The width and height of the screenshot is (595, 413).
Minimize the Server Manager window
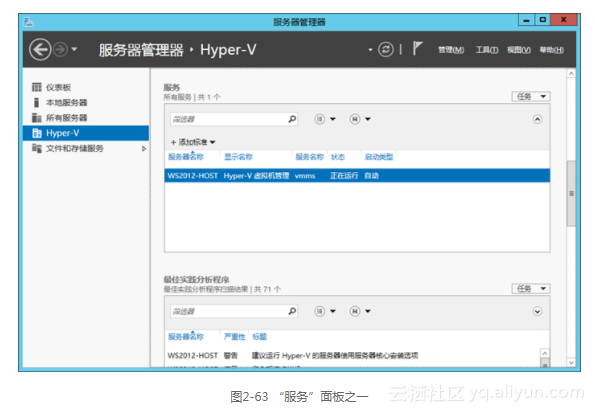(x=526, y=20)
